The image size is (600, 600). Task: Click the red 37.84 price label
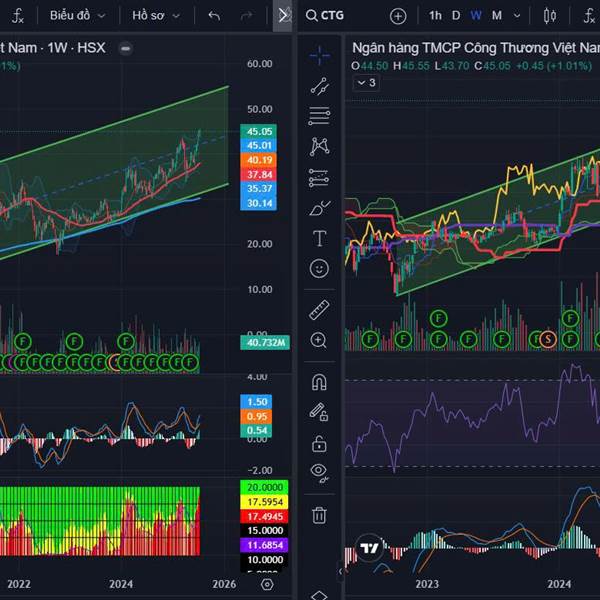(259, 174)
